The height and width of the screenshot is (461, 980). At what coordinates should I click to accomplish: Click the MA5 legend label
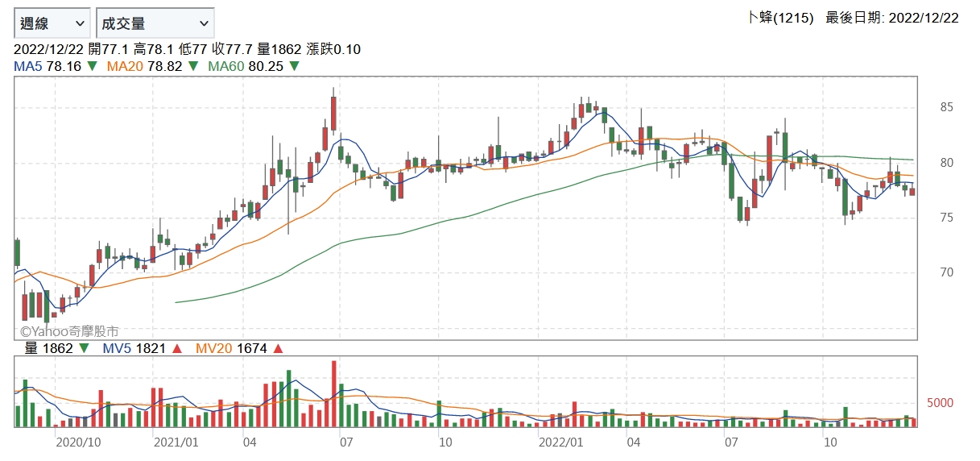point(29,66)
